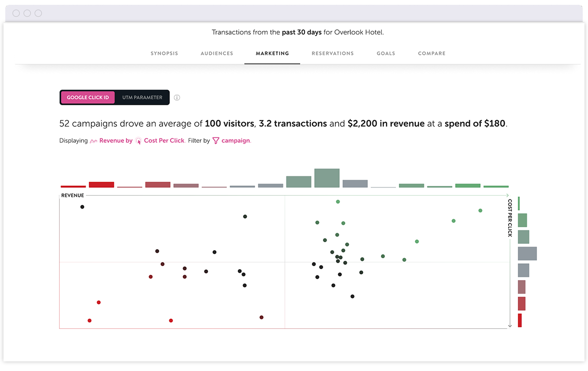Click the revenue line chart icon

click(94, 141)
